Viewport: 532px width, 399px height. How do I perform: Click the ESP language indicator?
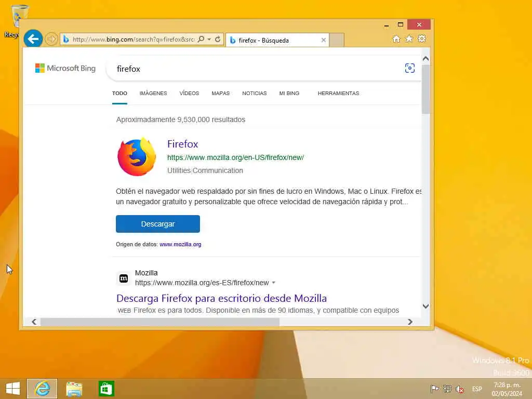[477, 389]
